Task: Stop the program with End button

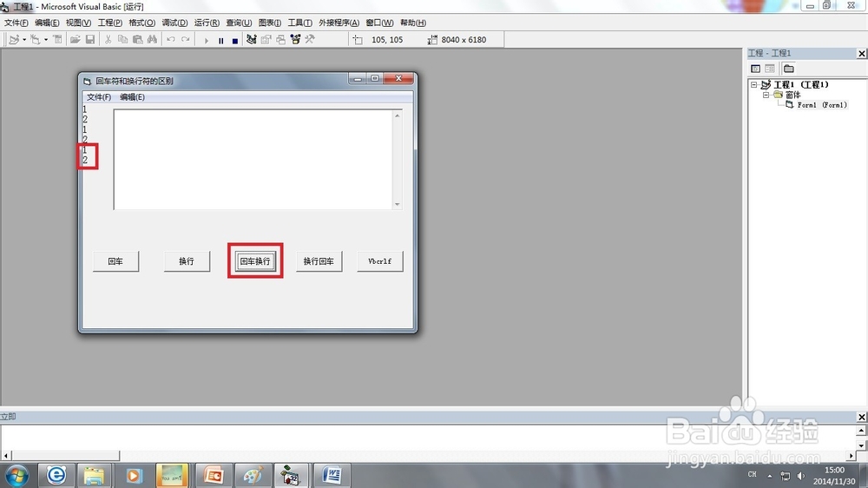Action: click(235, 41)
